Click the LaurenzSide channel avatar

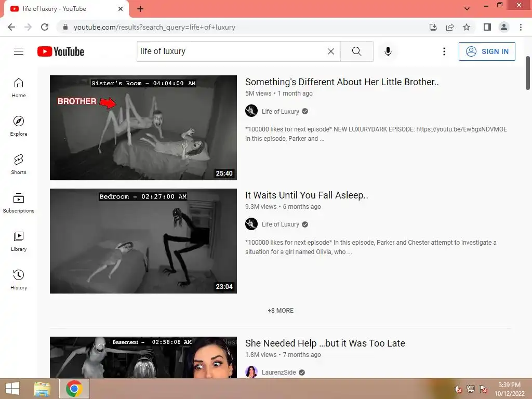point(251,372)
